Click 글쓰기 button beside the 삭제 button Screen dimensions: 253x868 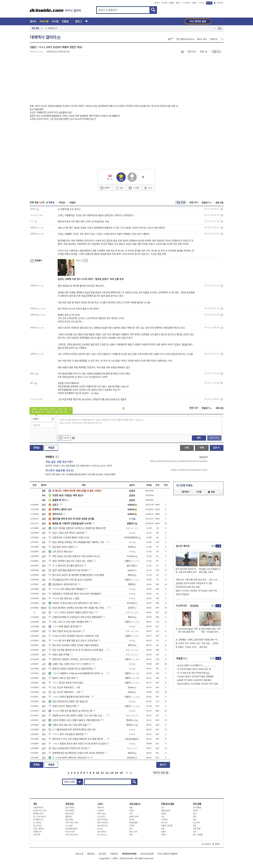coord(216,447)
